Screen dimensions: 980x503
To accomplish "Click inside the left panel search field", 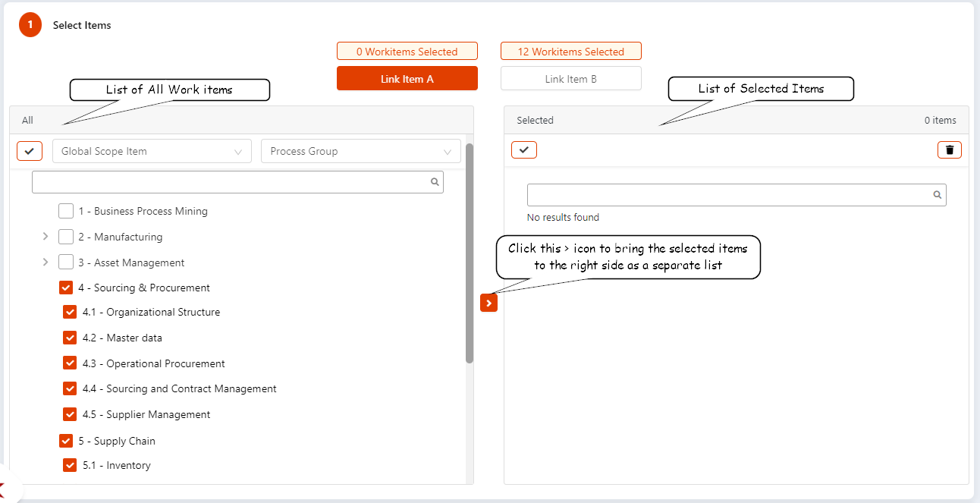I will click(228, 182).
